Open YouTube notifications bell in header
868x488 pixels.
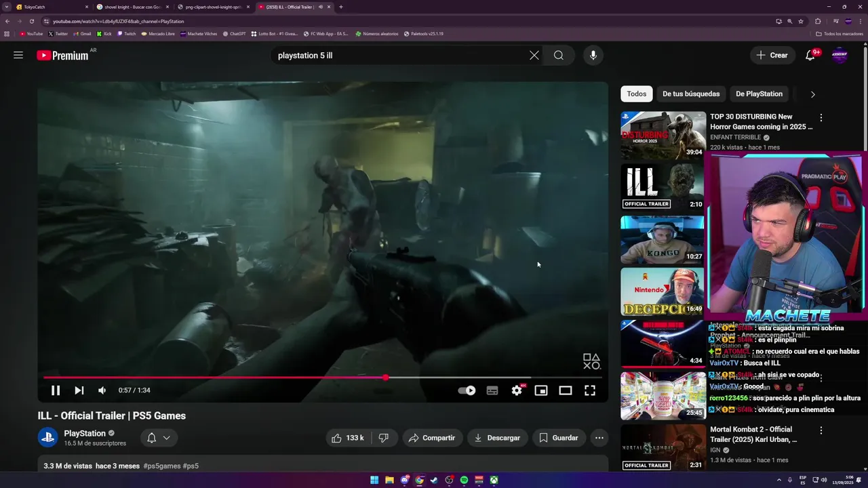point(810,56)
